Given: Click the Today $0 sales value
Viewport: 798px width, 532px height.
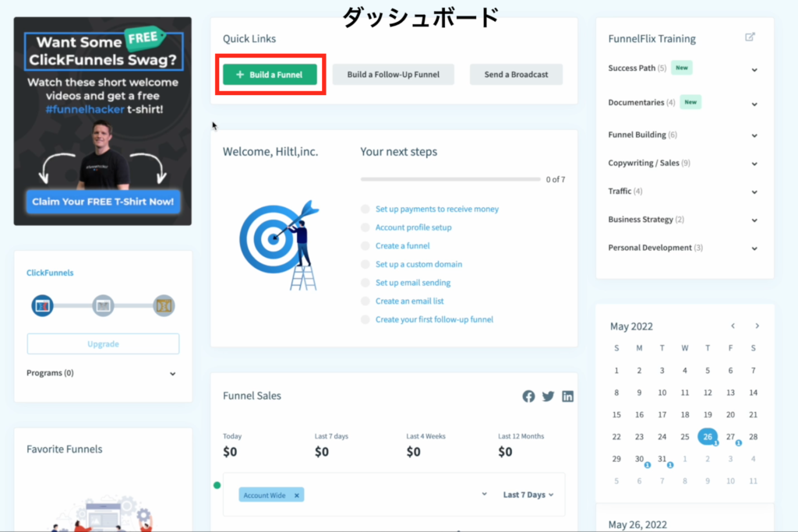Looking at the screenshot, I should pyautogui.click(x=230, y=452).
